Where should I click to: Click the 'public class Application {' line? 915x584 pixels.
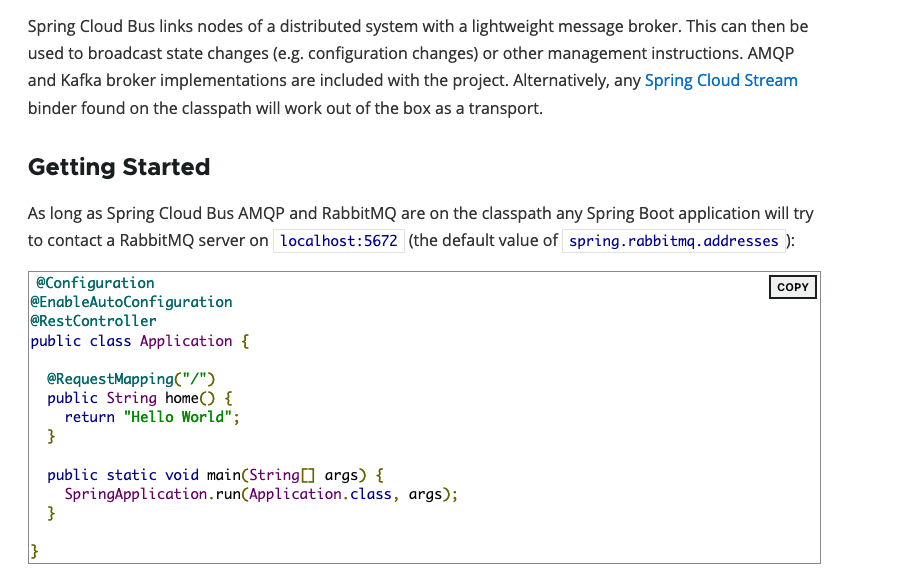click(x=140, y=341)
